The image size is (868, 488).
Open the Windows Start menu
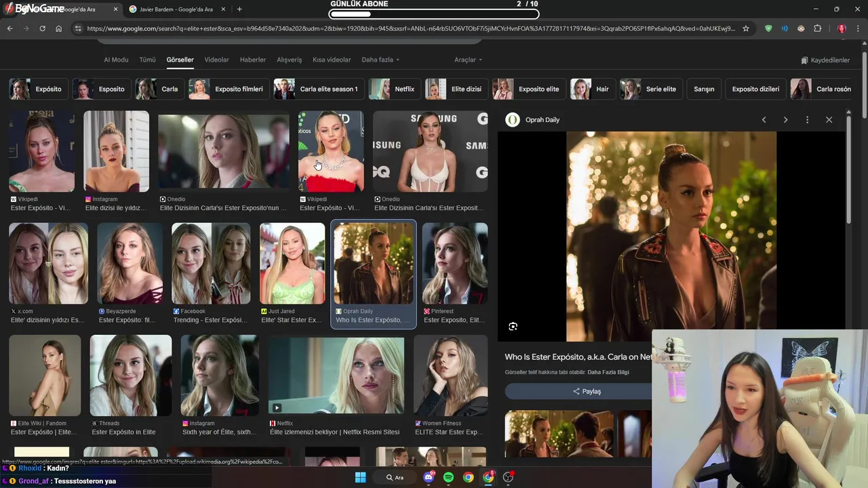point(361,477)
